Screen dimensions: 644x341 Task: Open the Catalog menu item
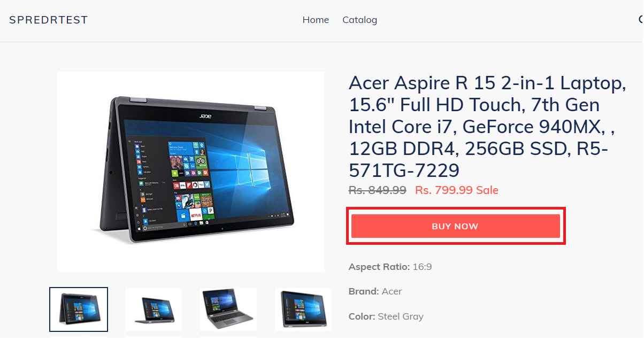coord(359,20)
